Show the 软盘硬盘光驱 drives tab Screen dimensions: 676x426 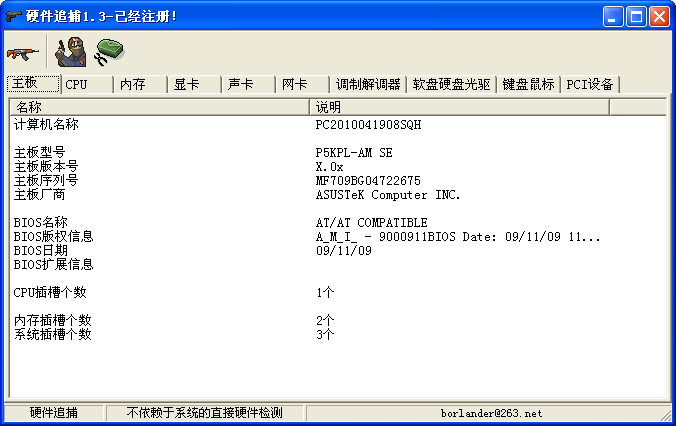pos(451,85)
